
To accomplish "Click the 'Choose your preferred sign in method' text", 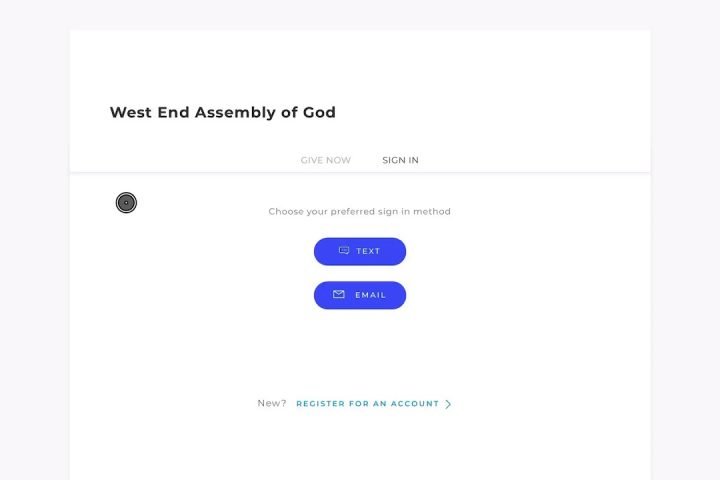I will pyautogui.click(x=359, y=212).
